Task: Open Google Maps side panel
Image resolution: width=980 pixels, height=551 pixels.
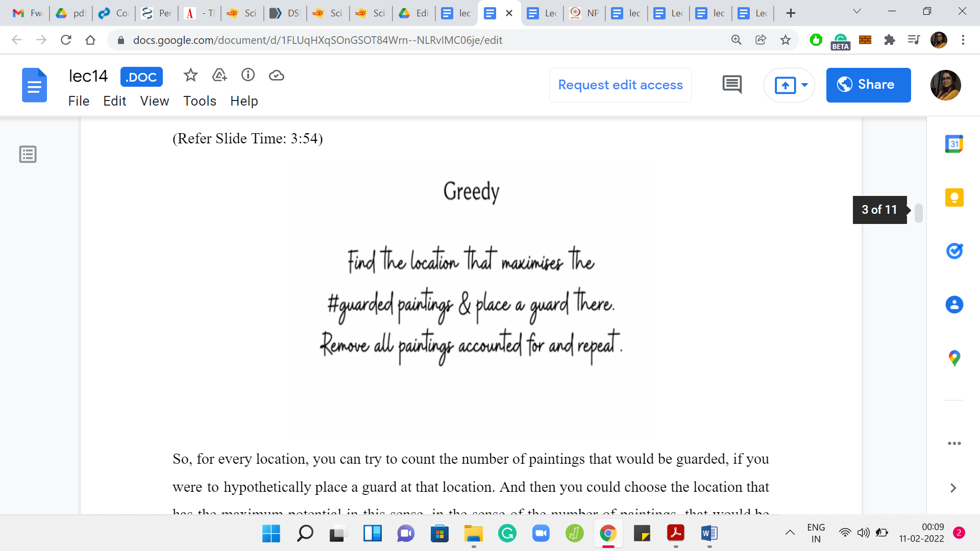Action: point(954,358)
